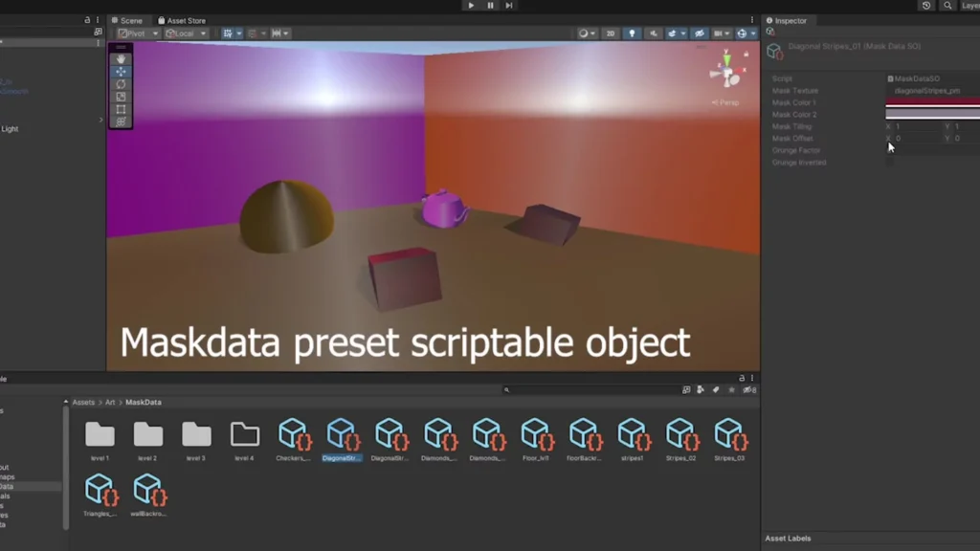This screenshot has width=980, height=551.
Task: Select the Move tool in scene overlay
Action: (x=121, y=72)
